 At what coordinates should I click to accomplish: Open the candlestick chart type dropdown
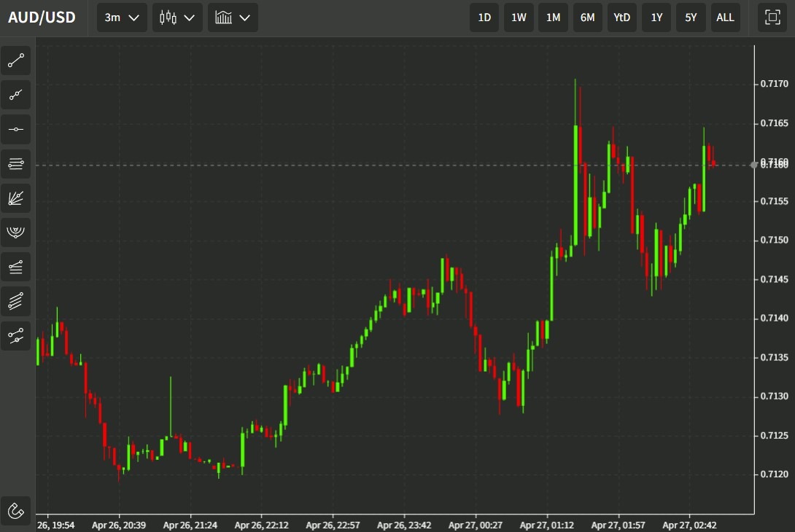(177, 17)
